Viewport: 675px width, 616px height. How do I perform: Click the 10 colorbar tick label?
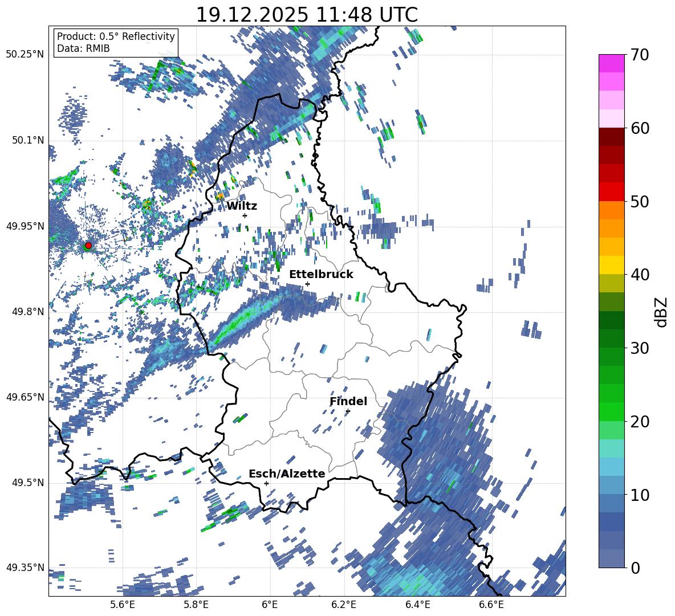(x=640, y=495)
